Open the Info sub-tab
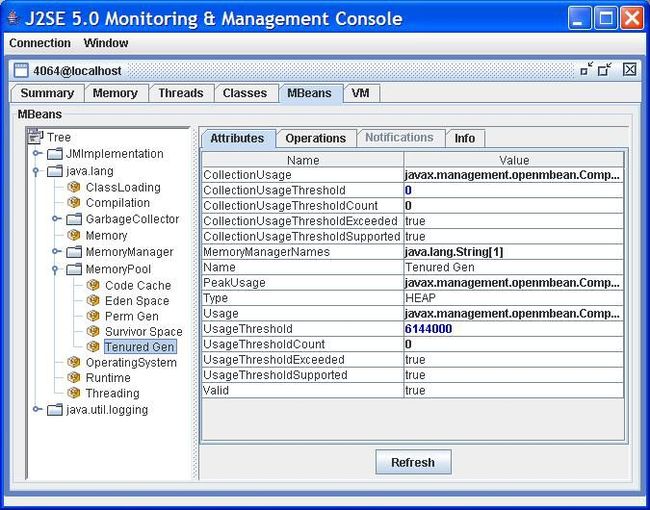The image size is (650, 510). [465, 138]
